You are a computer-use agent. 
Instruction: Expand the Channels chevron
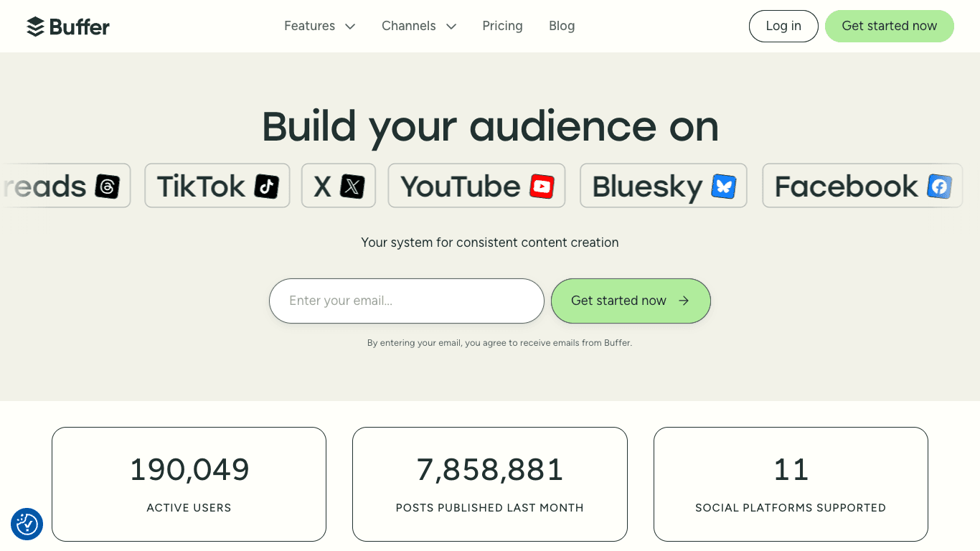tap(451, 27)
